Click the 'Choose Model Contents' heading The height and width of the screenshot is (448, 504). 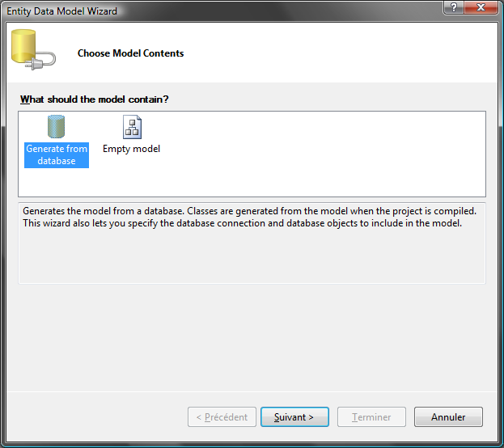[130, 53]
